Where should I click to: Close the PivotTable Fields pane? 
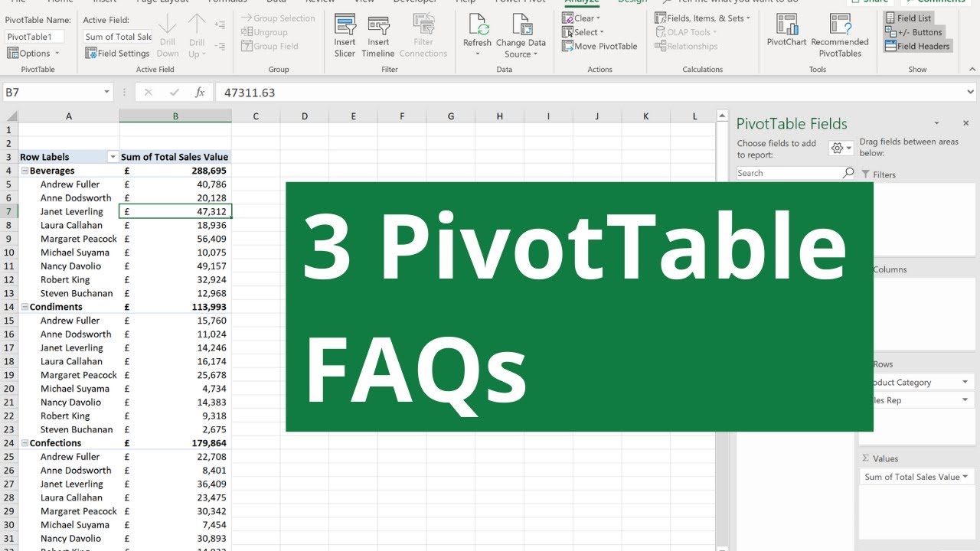[x=965, y=123]
